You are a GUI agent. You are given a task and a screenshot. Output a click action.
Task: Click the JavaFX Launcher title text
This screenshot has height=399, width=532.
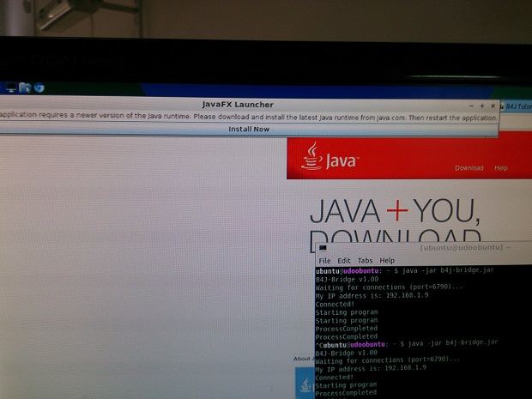coord(238,105)
